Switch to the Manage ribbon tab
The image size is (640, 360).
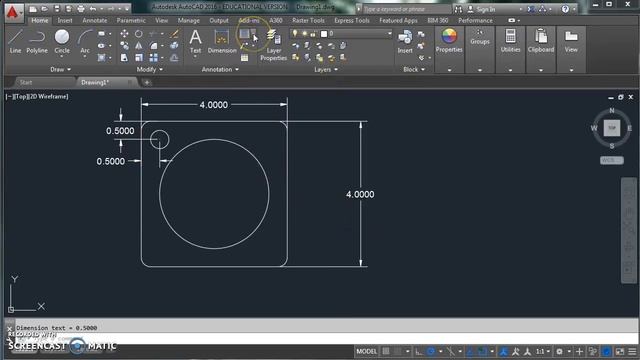189,20
